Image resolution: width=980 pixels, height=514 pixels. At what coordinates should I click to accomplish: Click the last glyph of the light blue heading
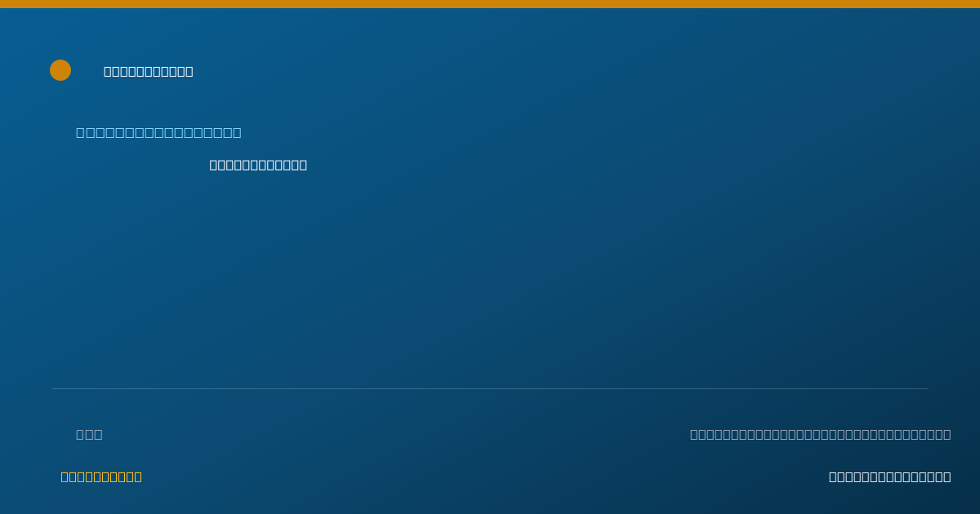tap(237, 132)
